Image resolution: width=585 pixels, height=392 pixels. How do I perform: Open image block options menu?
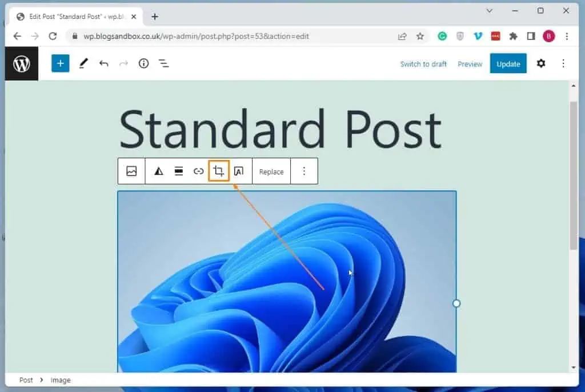tap(304, 171)
